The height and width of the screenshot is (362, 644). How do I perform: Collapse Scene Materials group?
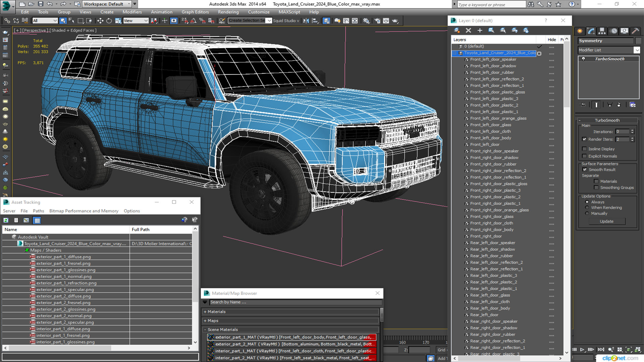click(x=205, y=330)
